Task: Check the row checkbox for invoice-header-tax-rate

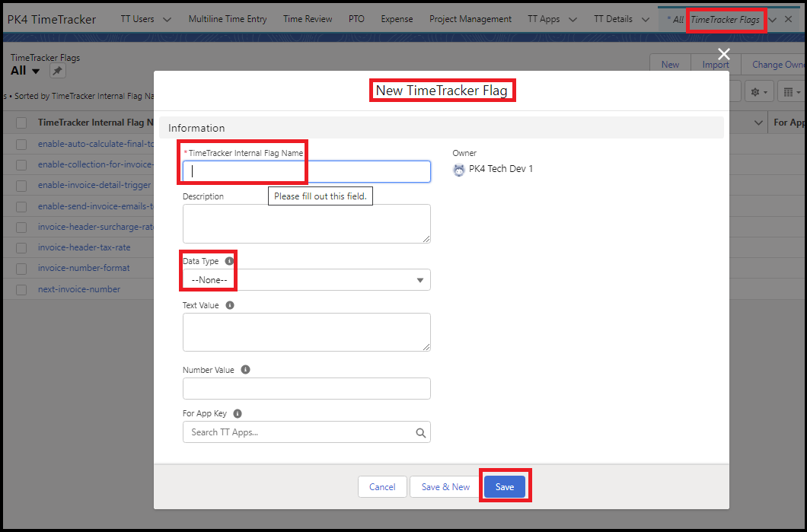Action: 21,247
